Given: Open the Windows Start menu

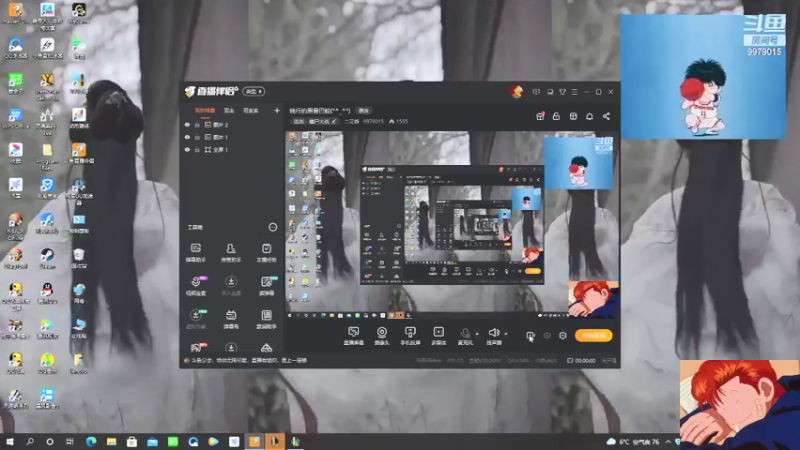Looking at the screenshot, I should coord(10,441).
